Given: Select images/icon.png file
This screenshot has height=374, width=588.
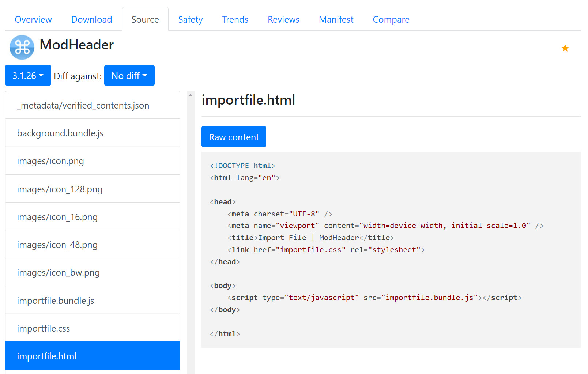Looking at the screenshot, I should pos(93,161).
